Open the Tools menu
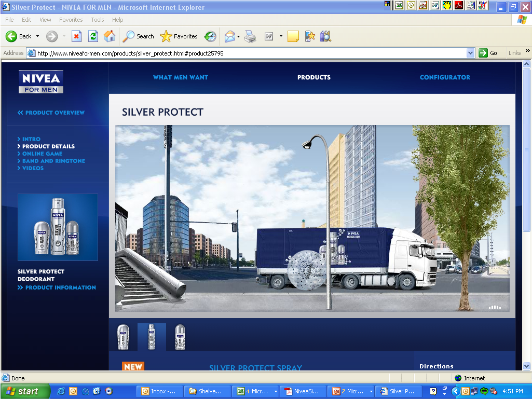This screenshot has height=399, width=532. coord(98,20)
